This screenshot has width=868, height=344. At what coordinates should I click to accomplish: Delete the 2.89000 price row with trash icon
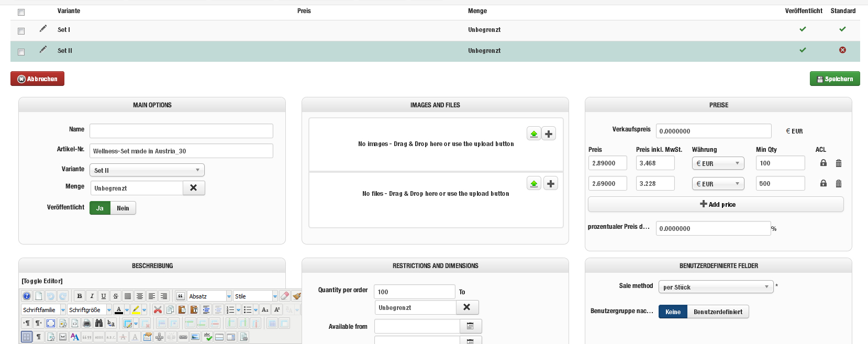839,163
